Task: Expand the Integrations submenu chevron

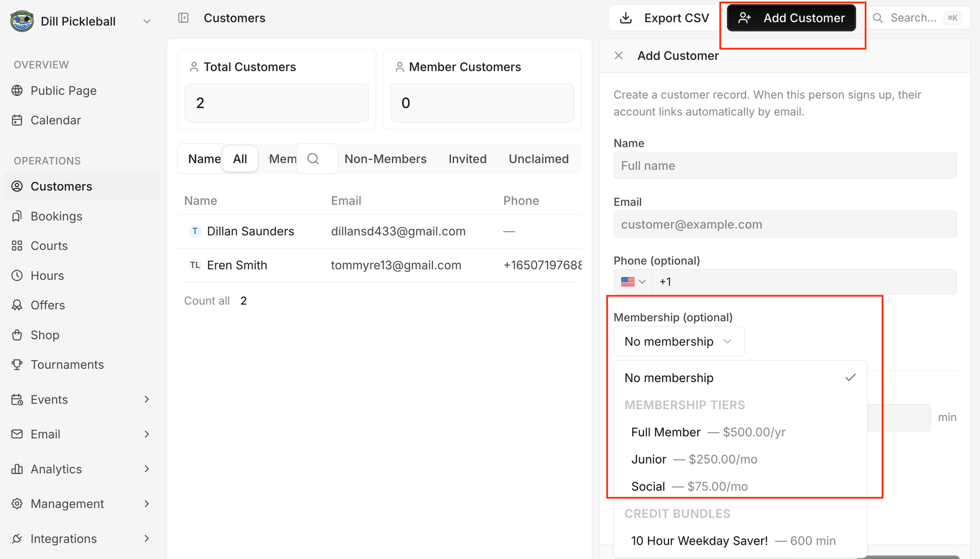Action: click(146, 539)
